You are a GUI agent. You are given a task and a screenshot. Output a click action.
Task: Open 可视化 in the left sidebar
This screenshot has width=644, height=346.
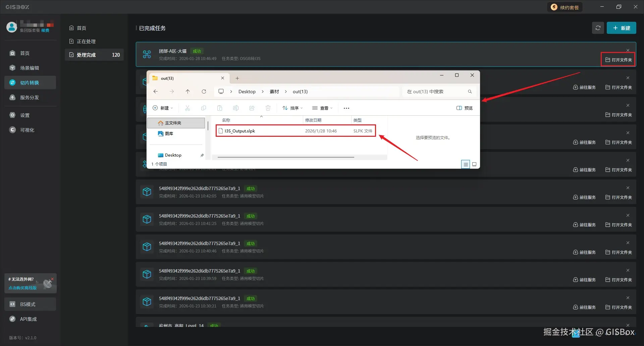30,130
